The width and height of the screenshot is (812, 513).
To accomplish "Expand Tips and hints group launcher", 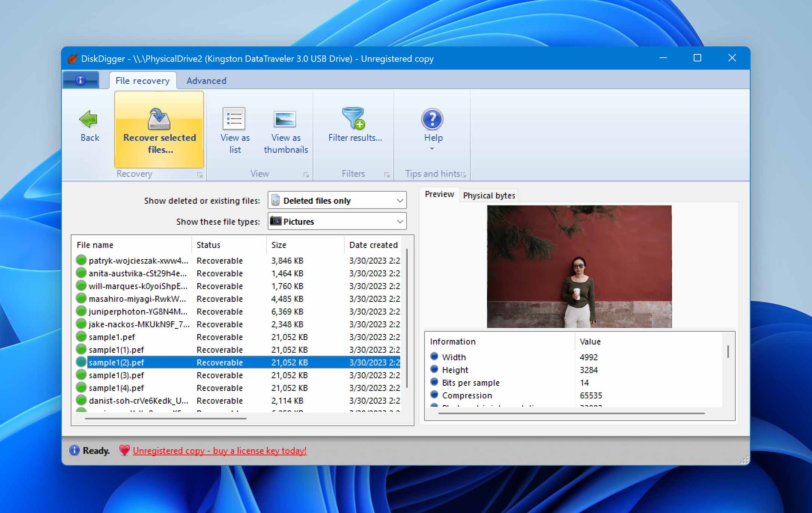I will (464, 175).
